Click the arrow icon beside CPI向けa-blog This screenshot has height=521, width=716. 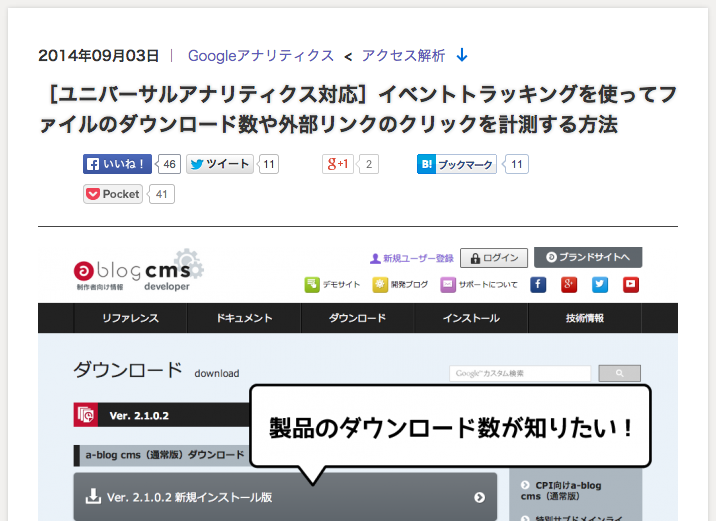pyautogui.click(x=525, y=485)
